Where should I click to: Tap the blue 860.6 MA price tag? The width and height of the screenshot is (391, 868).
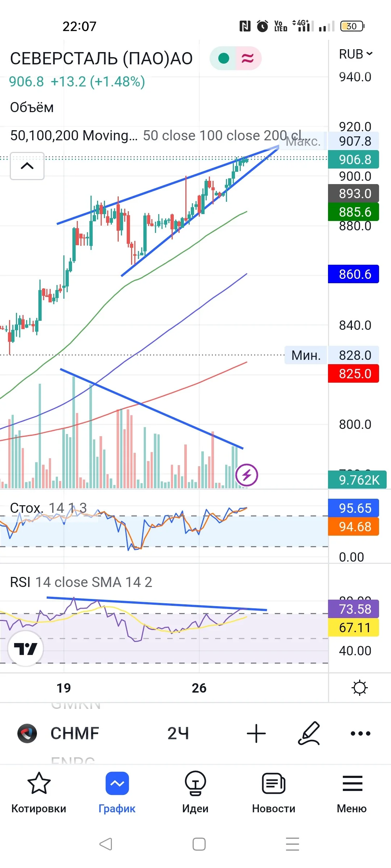[353, 274]
